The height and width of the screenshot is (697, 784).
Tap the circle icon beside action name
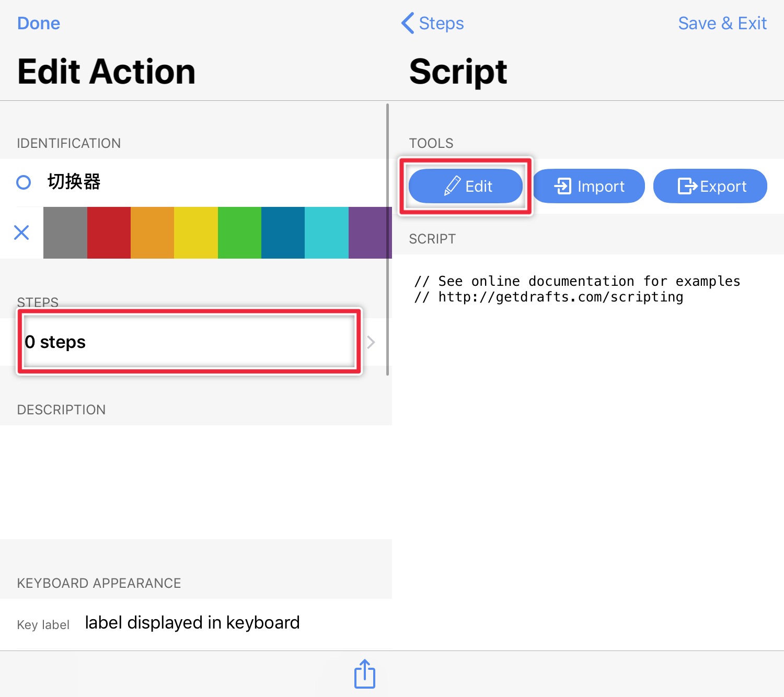coord(24,182)
